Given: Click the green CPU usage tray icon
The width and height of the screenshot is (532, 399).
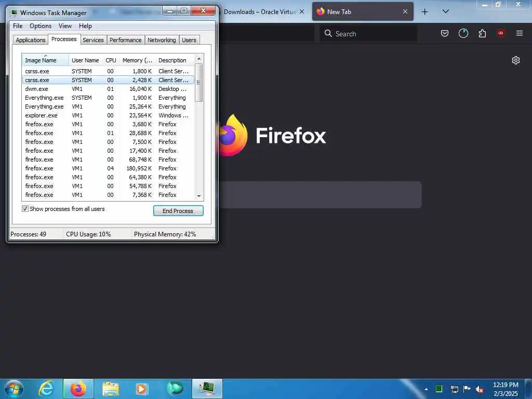Looking at the screenshot, I should click(438, 389).
